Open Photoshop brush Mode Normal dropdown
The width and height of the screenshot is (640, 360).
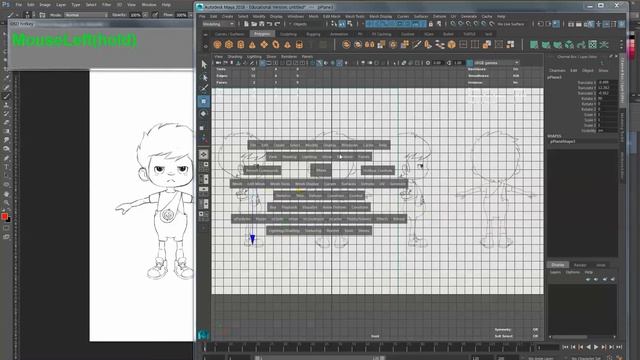(x=86, y=15)
